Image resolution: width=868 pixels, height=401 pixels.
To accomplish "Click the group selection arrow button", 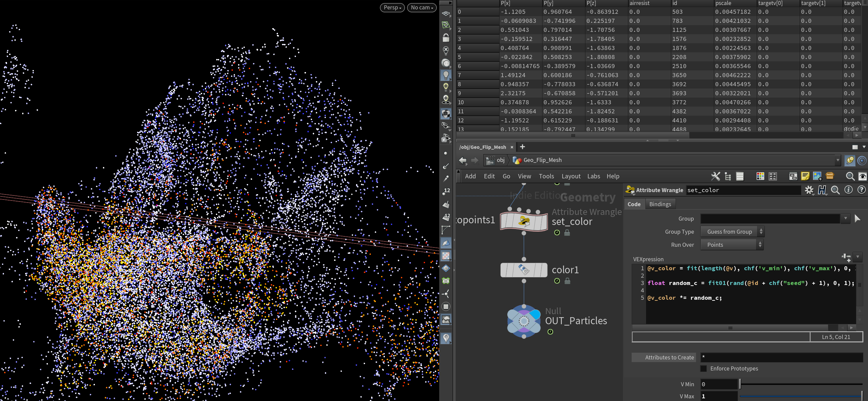I will tap(858, 219).
